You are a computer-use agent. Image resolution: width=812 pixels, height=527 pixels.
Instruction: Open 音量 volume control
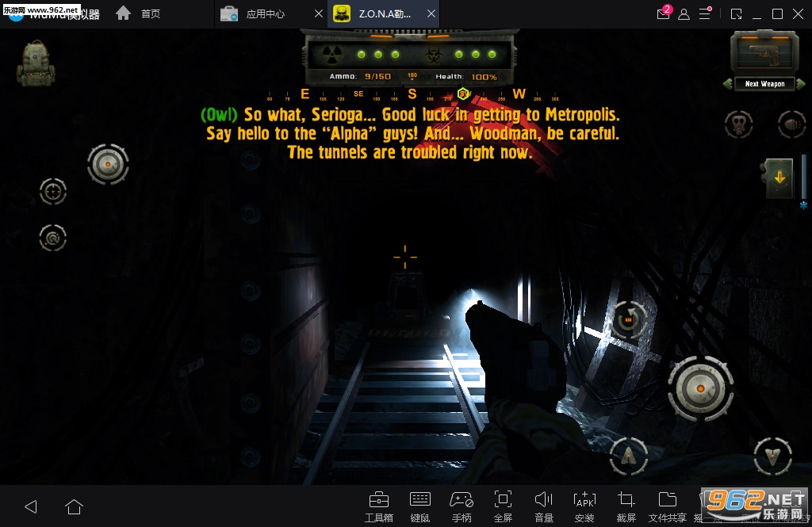point(544,507)
